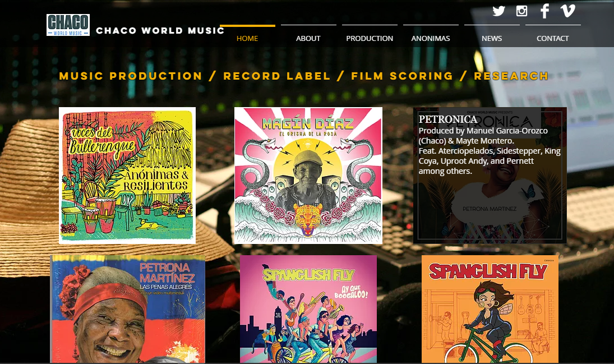Click 'Produced by Manuel Garcia-Orozco' text

point(483,131)
